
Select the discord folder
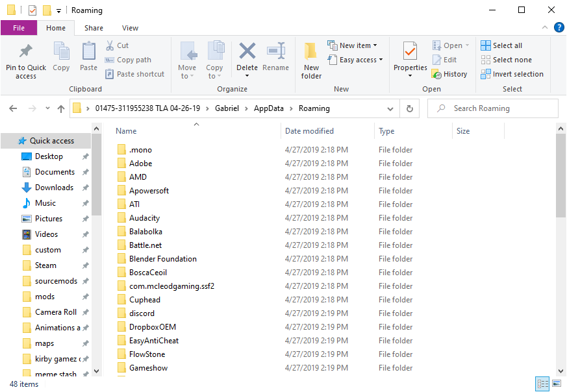click(x=142, y=313)
